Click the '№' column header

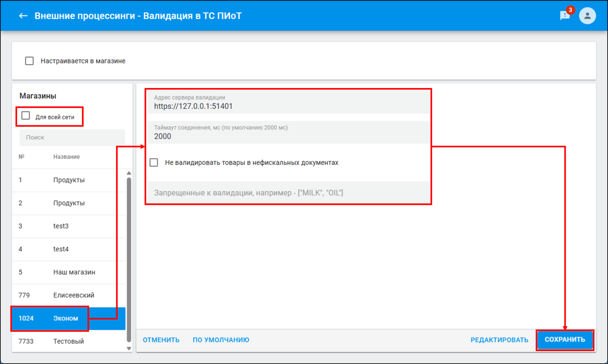tap(21, 157)
